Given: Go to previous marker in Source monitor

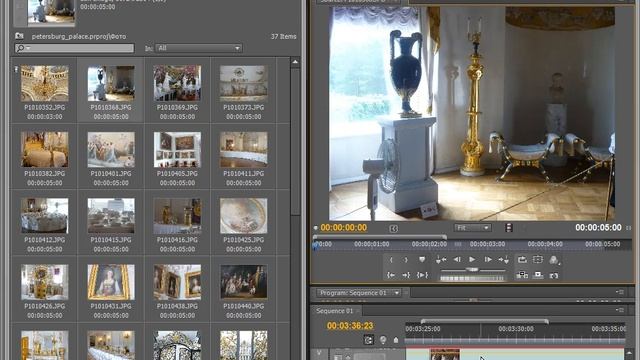Looking at the screenshot, I should click(441, 260).
